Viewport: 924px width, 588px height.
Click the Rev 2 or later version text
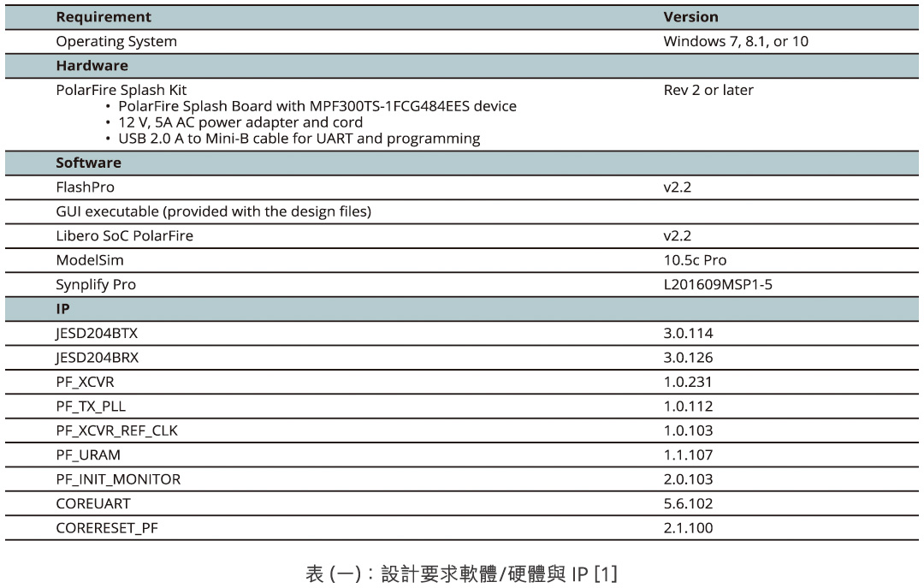pyautogui.click(x=708, y=90)
